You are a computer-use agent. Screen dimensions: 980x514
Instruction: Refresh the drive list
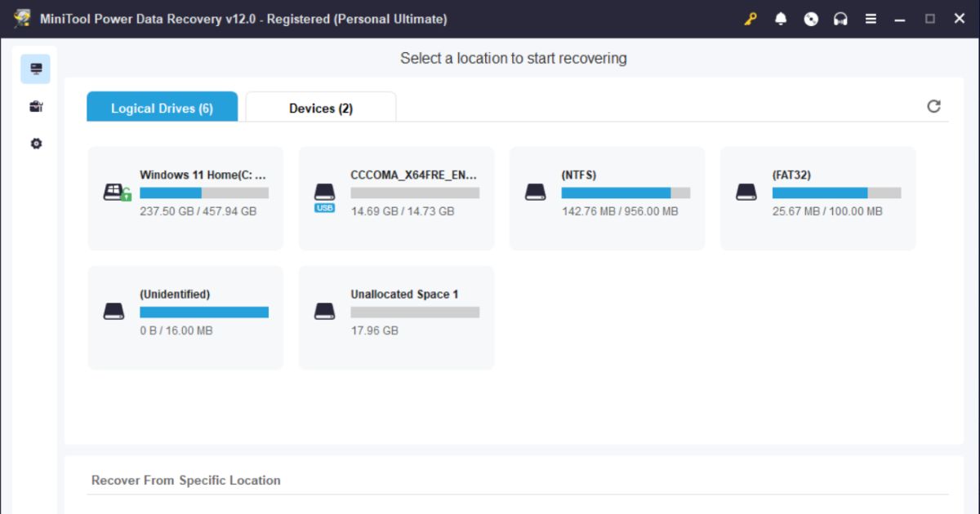click(x=934, y=106)
